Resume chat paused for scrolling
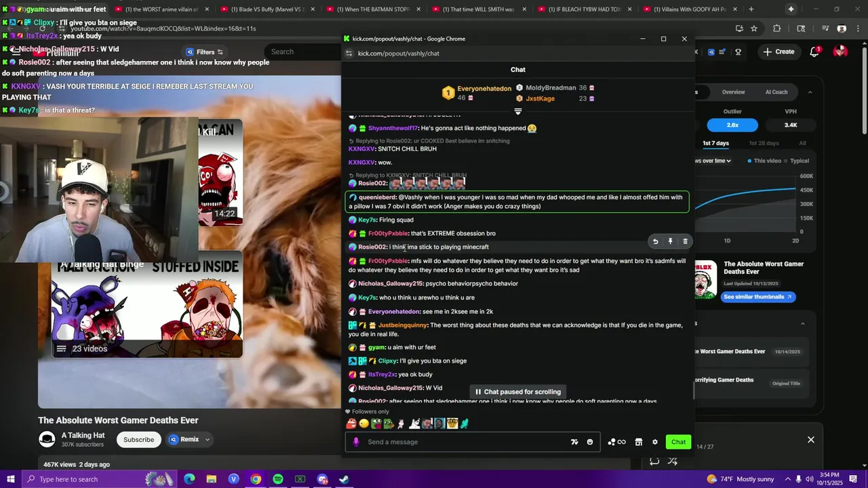 [518, 392]
